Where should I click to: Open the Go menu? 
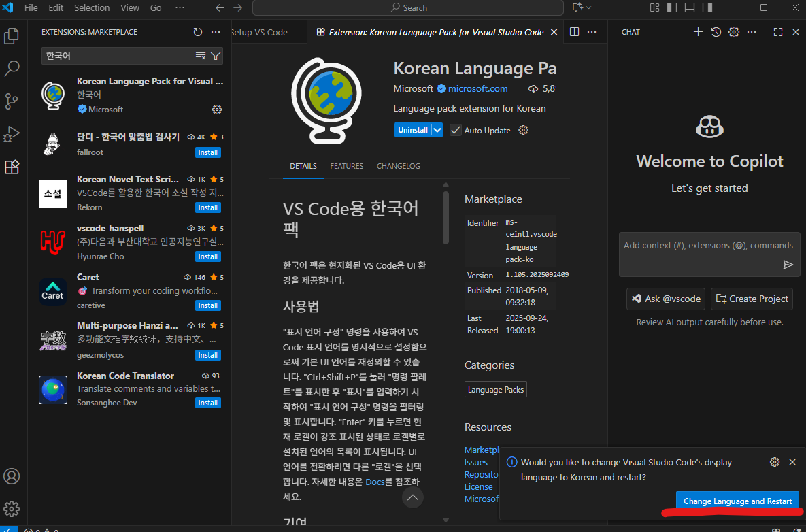pyautogui.click(x=156, y=7)
